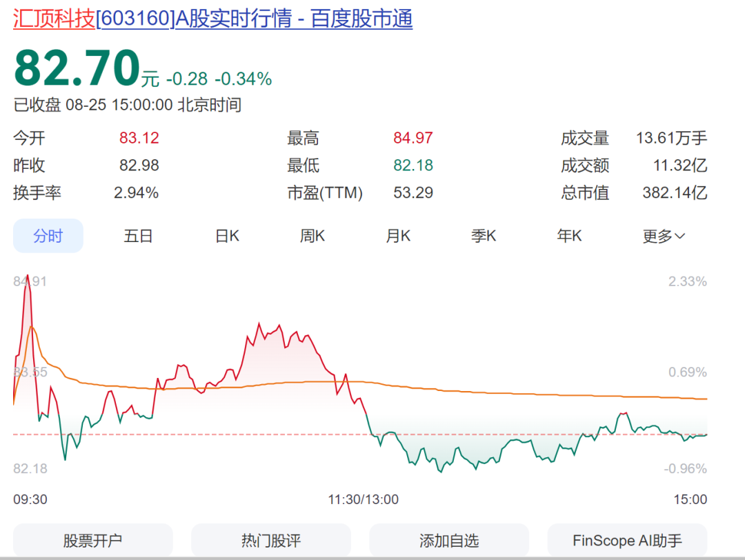View the 季K chart tab
This screenshot has height=560, width=745.
coord(484,236)
